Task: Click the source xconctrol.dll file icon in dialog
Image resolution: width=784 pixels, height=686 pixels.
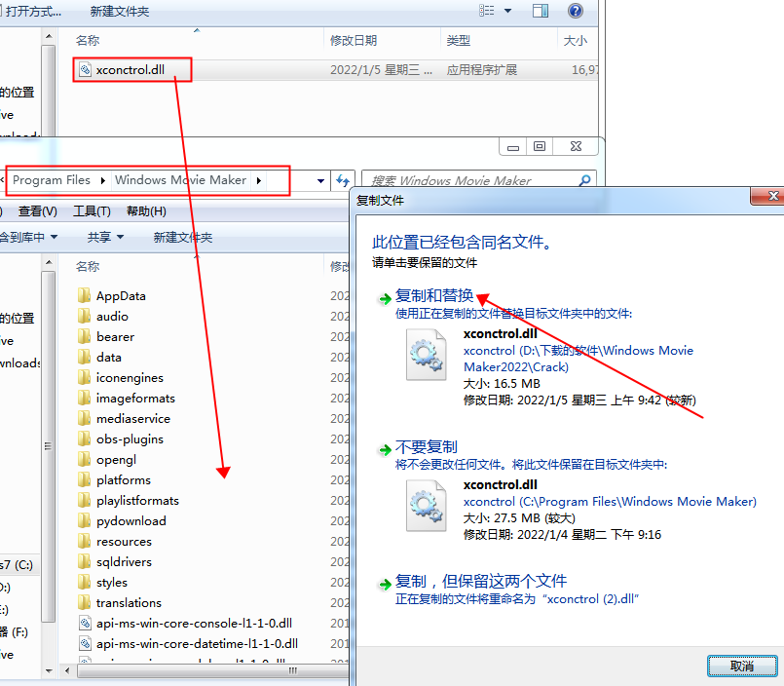Action: (x=426, y=355)
